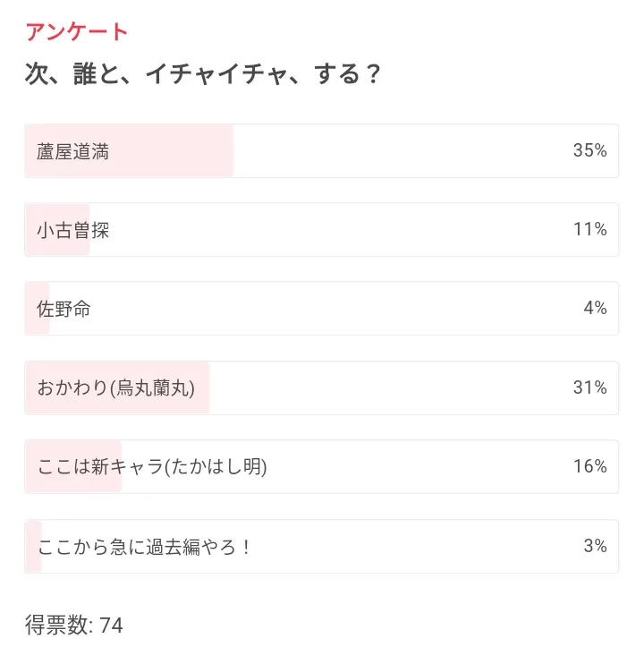Click the 4% result label

coord(595,309)
